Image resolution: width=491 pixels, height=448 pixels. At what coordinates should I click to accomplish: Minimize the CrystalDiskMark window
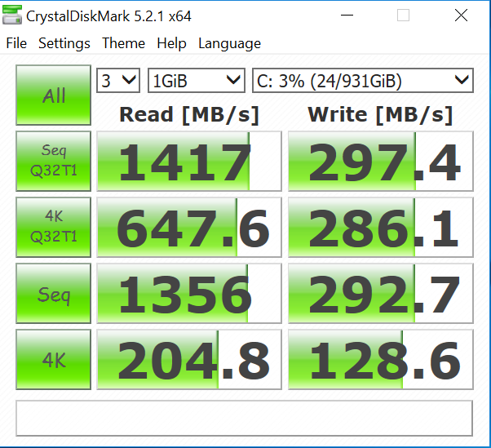click(x=347, y=15)
